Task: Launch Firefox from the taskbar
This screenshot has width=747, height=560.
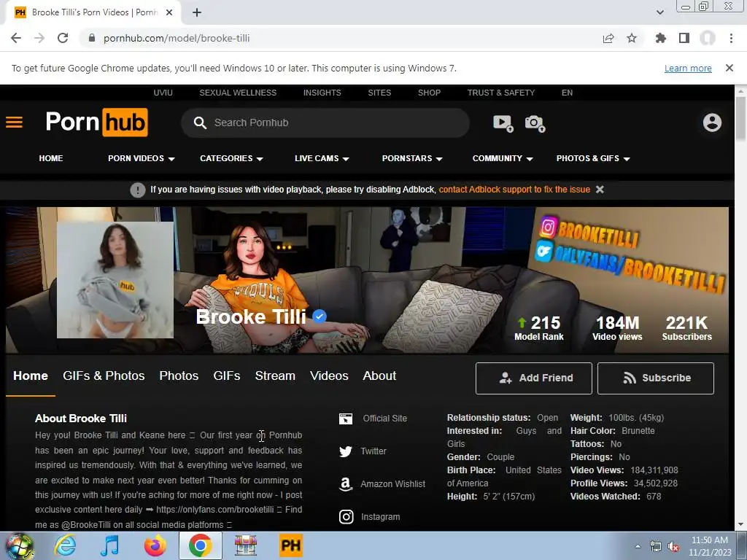Action: tap(155, 545)
